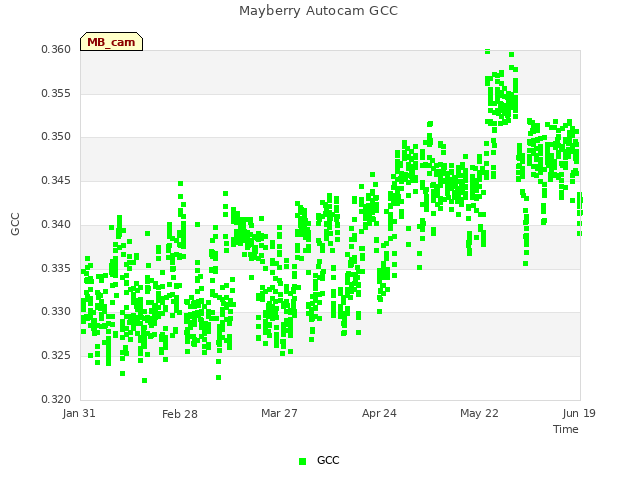Click the Apr 24 x-axis label

379,413
